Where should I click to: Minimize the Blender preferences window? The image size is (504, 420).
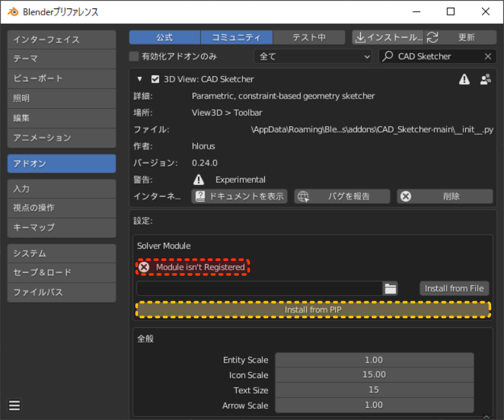416,12
